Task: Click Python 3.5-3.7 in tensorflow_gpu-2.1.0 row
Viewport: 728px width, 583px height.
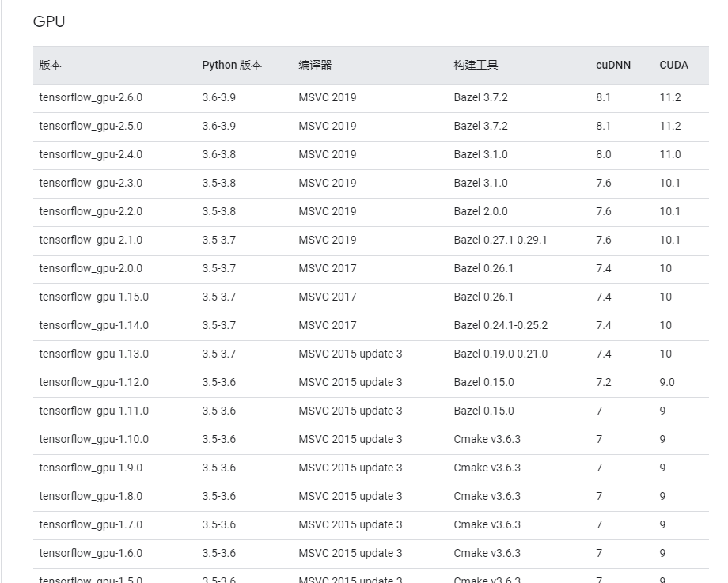Action: [x=218, y=240]
